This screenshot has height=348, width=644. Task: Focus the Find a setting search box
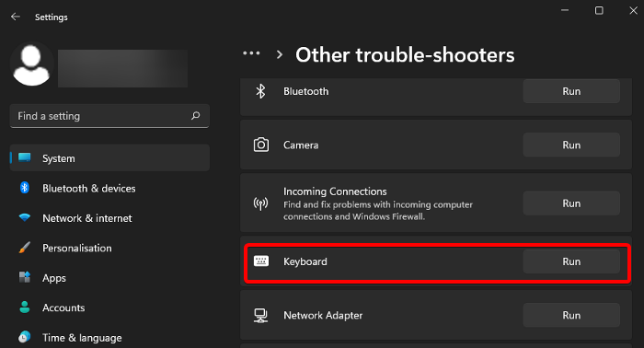coord(109,116)
